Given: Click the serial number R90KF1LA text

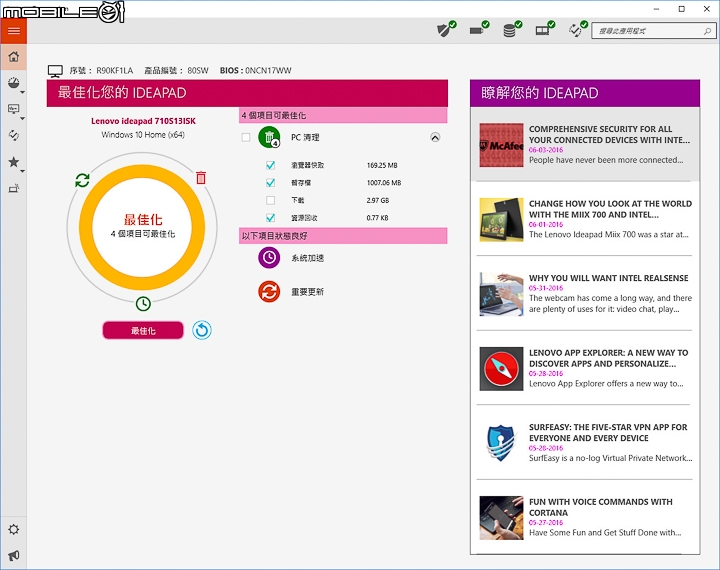Looking at the screenshot, I should click(114, 71).
